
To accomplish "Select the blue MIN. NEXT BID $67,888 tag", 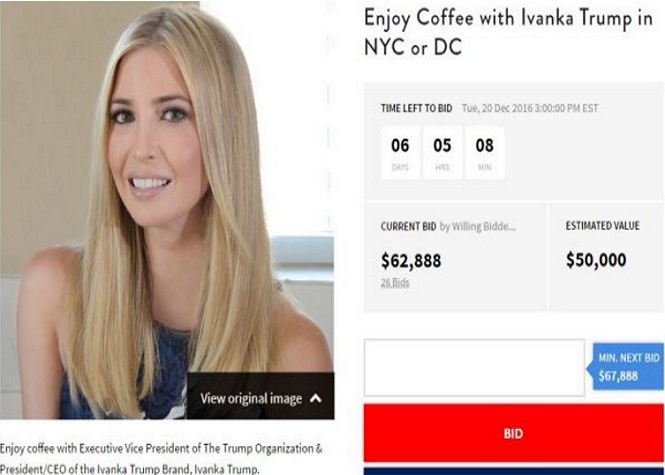I will (x=626, y=367).
